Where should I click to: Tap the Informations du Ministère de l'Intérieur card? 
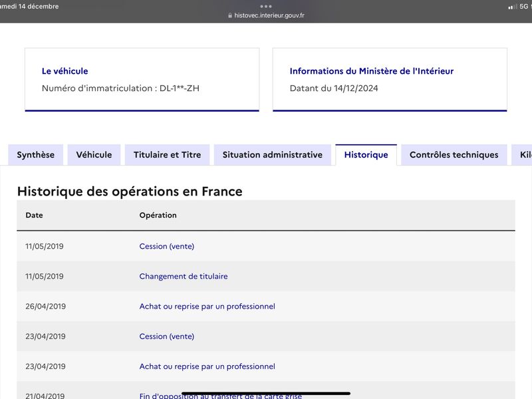click(390, 79)
